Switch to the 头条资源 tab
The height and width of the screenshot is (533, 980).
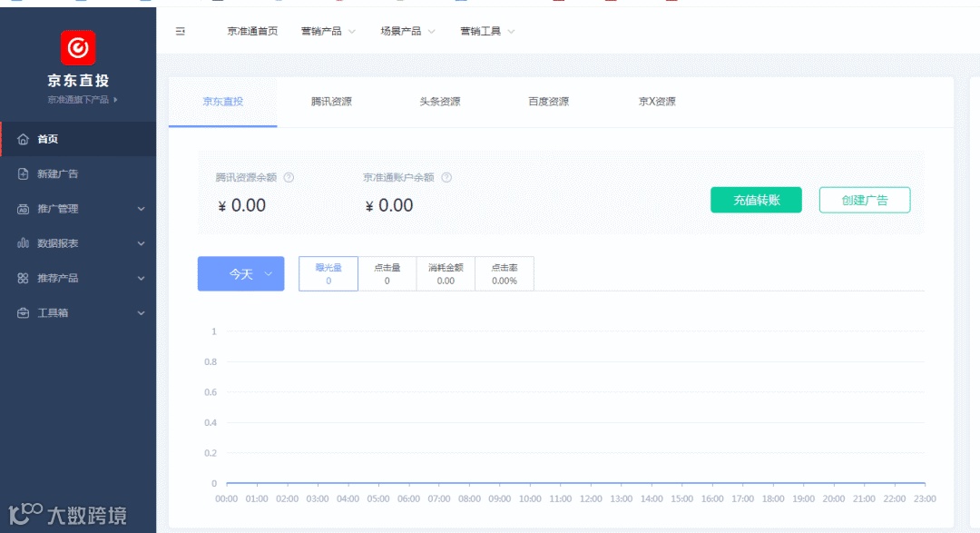coord(440,102)
